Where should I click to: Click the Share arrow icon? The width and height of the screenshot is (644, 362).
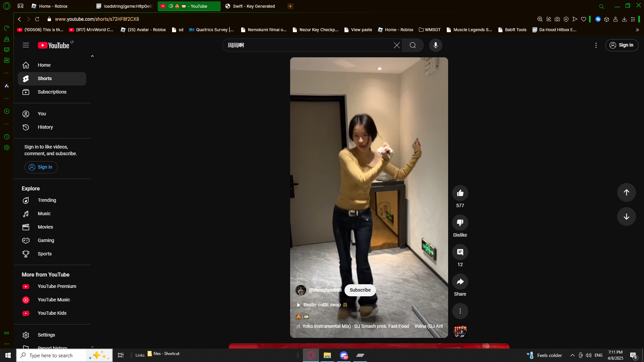[460, 282]
